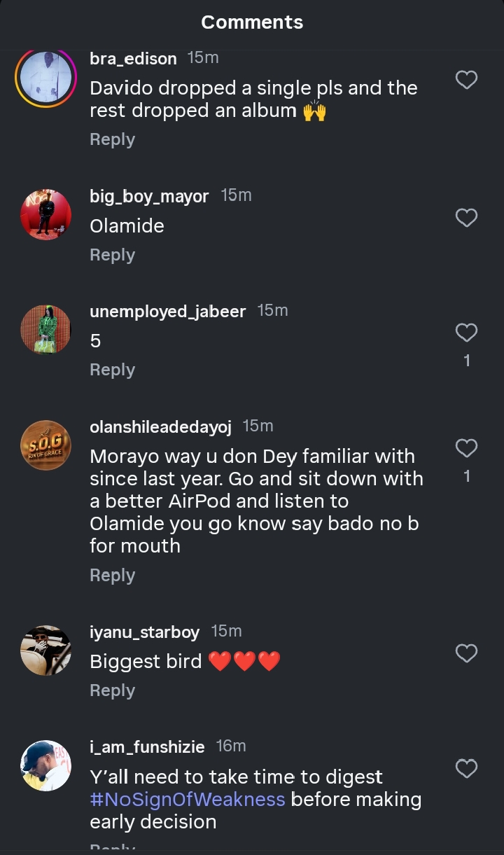Like iyanu_starboy's "Biggest bird" comment

click(466, 653)
